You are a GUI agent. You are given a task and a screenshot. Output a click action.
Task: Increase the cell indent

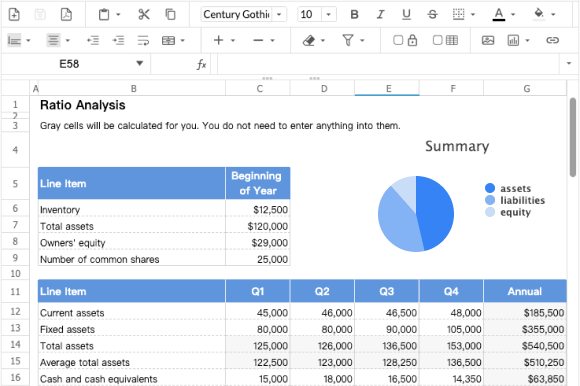[x=118, y=40]
